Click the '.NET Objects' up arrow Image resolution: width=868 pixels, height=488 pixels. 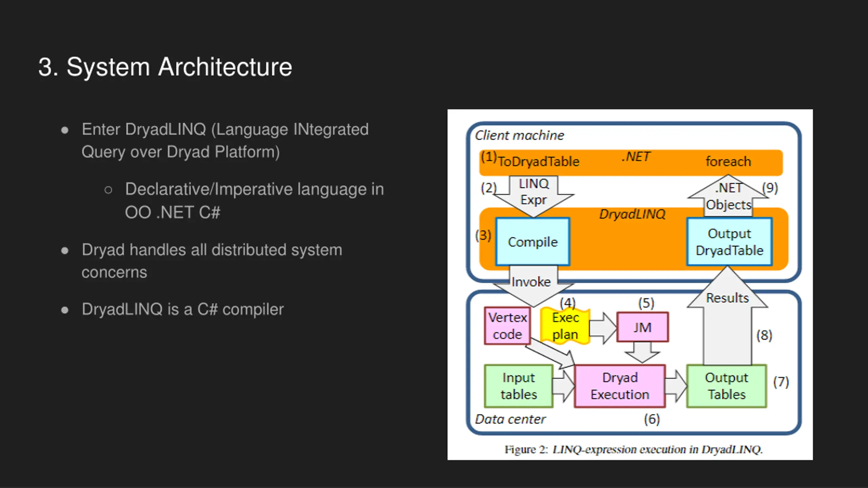(728, 196)
